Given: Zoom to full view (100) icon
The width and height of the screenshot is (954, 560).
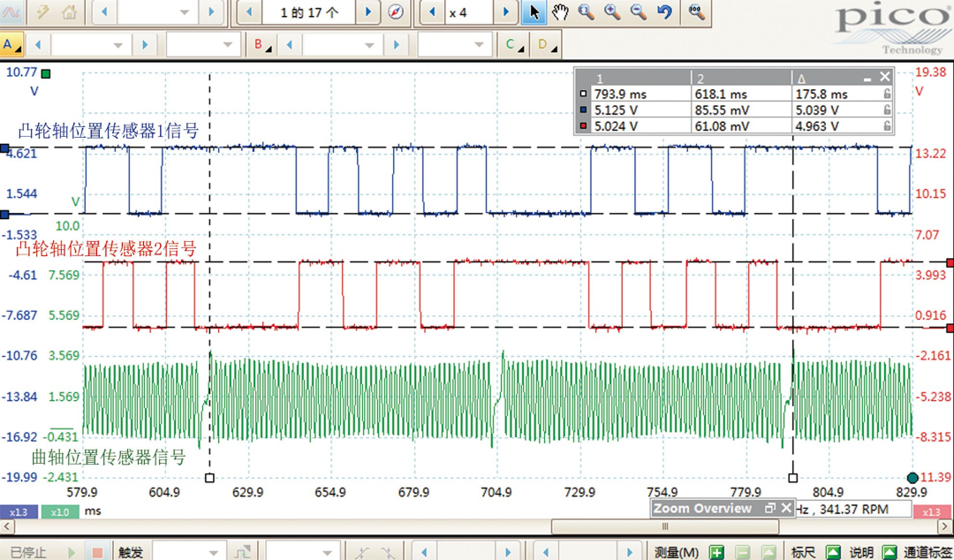Looking at the screenshot, I should [x=697, y=12].
